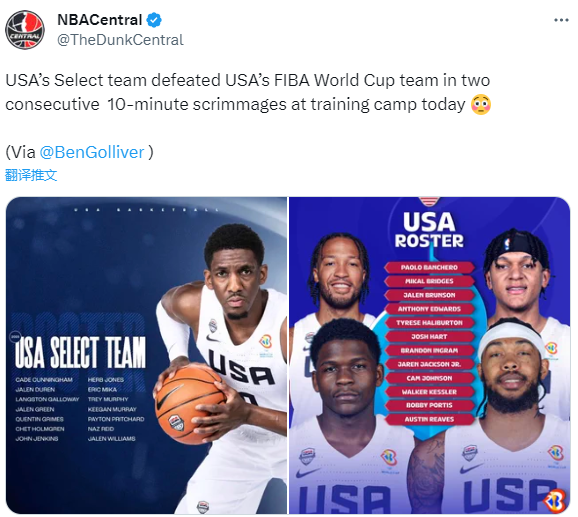Click the blue verified badge
The width and height of the screenshot is (578, 517).
coord(154,20)
